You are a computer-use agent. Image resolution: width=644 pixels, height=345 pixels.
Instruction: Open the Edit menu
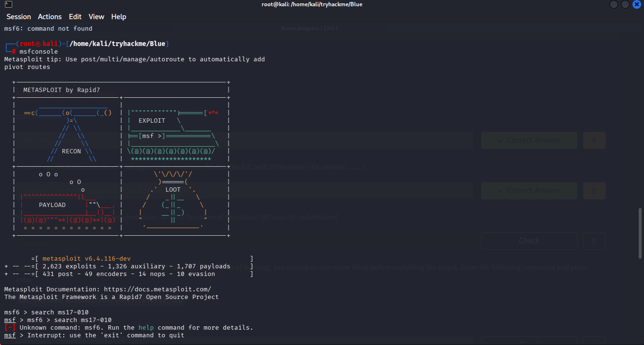pyautogui.click(x=75, y=17)
